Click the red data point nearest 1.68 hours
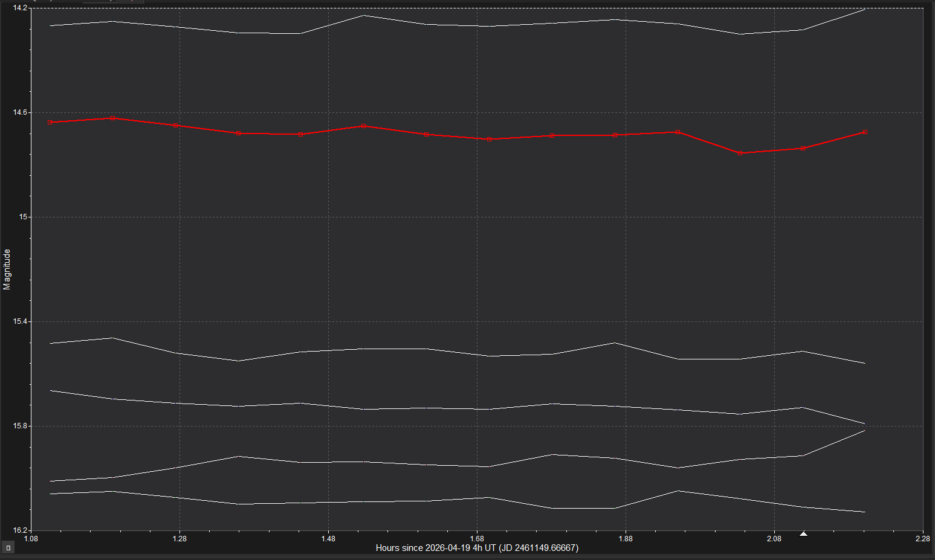Viewport: 935px width, 560px height. click(x=489, y=139)
